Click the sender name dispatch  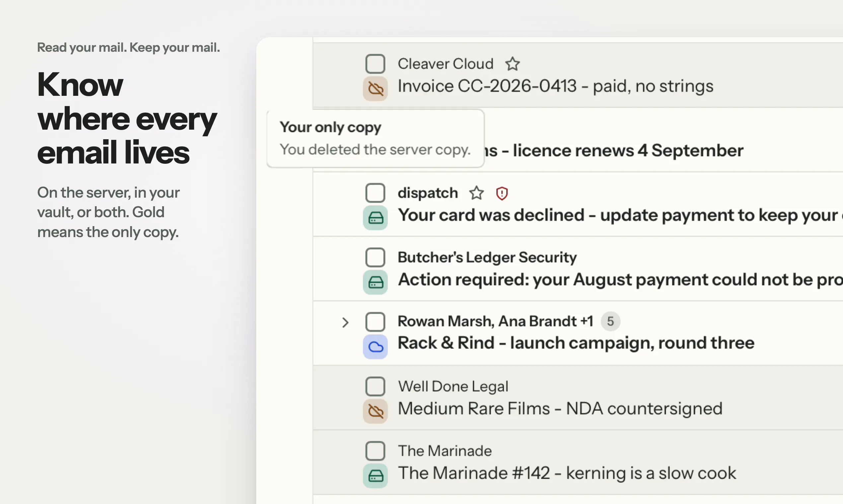coord(427,193)
